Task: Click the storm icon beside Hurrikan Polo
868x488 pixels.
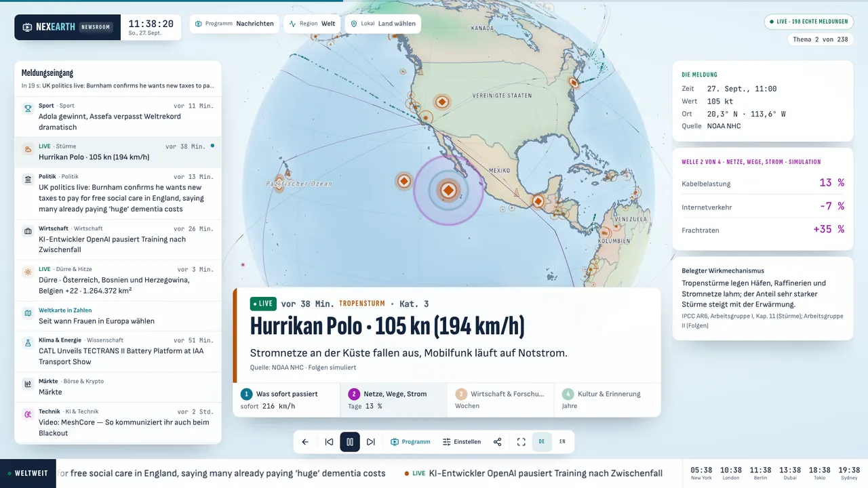Action: (x=28, y=149)
